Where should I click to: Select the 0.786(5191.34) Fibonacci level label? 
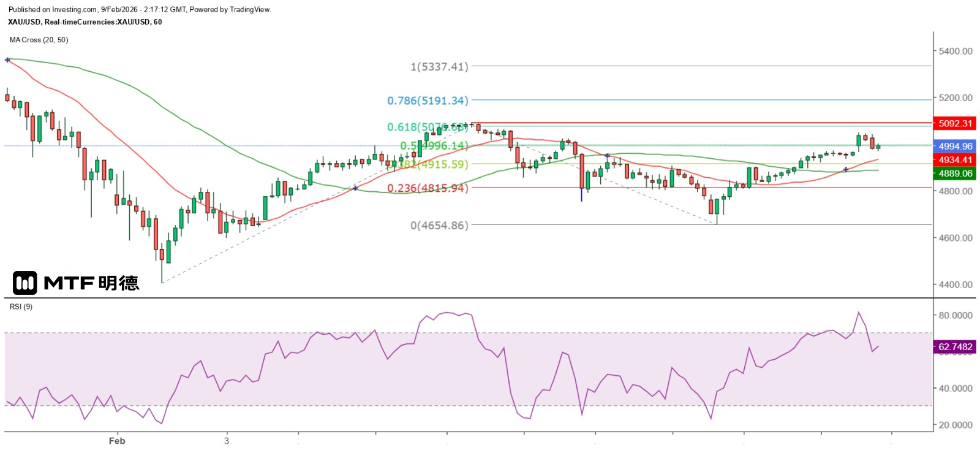coord(428,100)
